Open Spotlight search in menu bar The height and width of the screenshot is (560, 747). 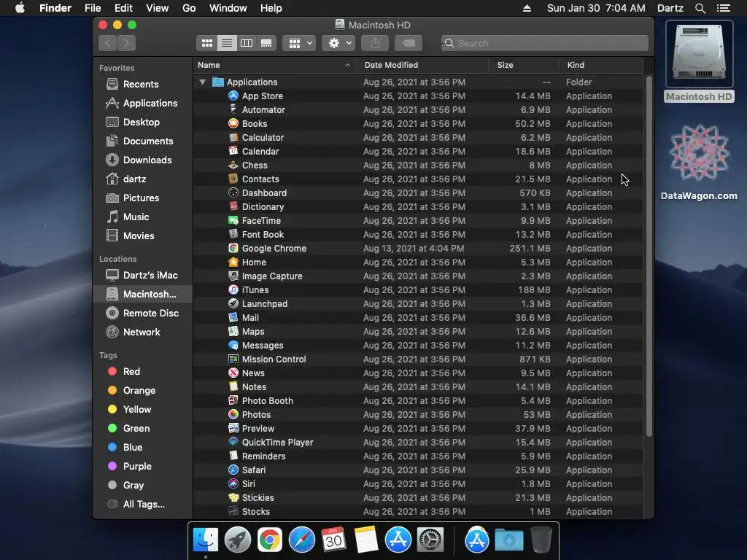(x=700, y=8)
